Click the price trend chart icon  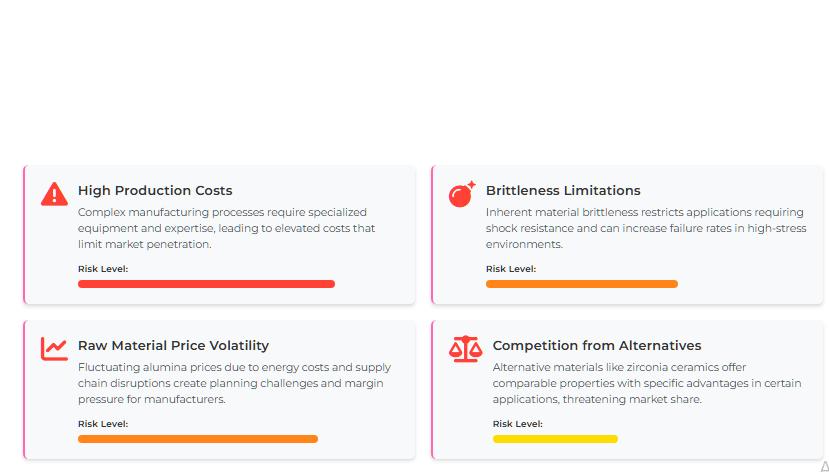click(54, 349)
